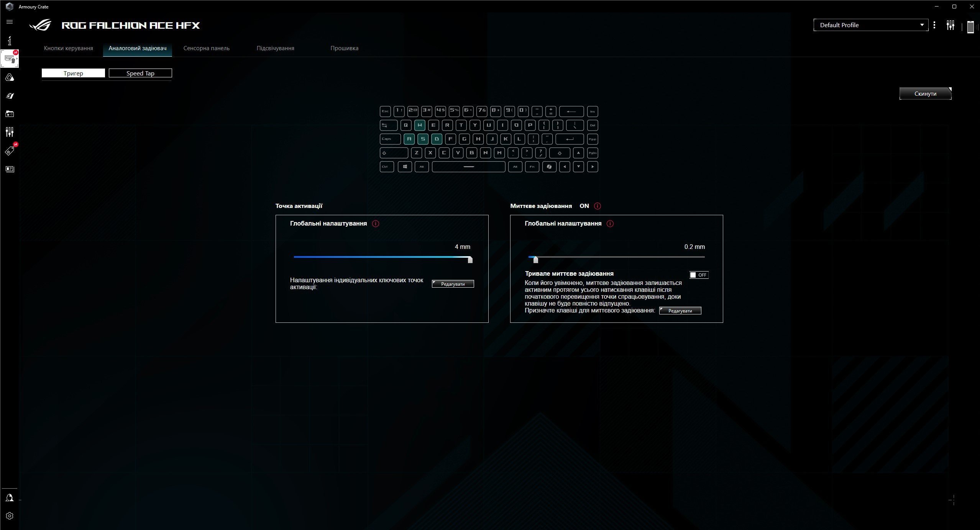This screenshot has height=530, width=980.
Task: Open the Game Library sidebar icon
Action: (10, 114)
